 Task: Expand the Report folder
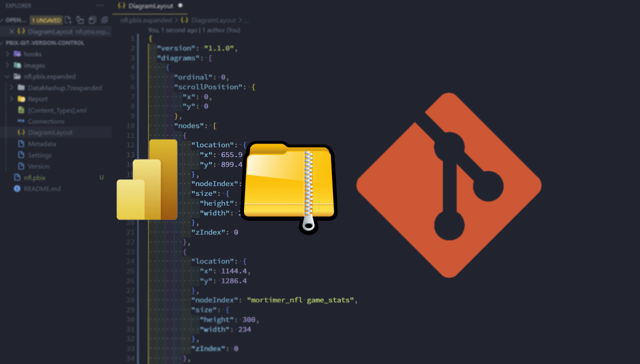[12, 99]
